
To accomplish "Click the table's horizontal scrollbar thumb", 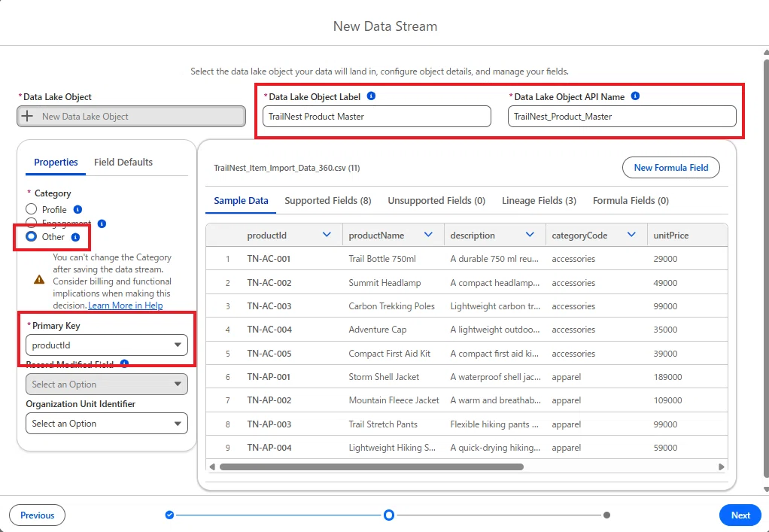I will 371,467.
